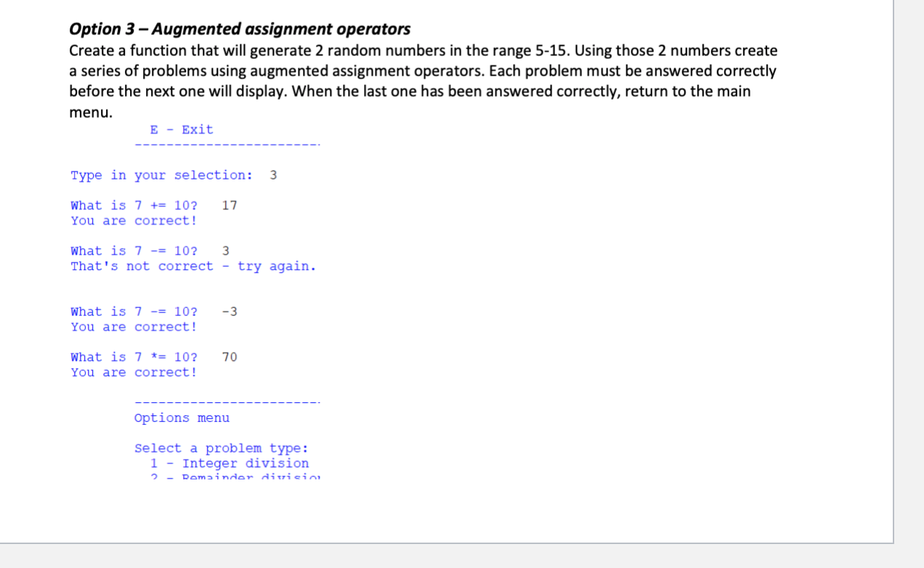Select the "E - Exit" menu option
The width and height of the screenshot is (924, 568).
[x=182, y=129]
